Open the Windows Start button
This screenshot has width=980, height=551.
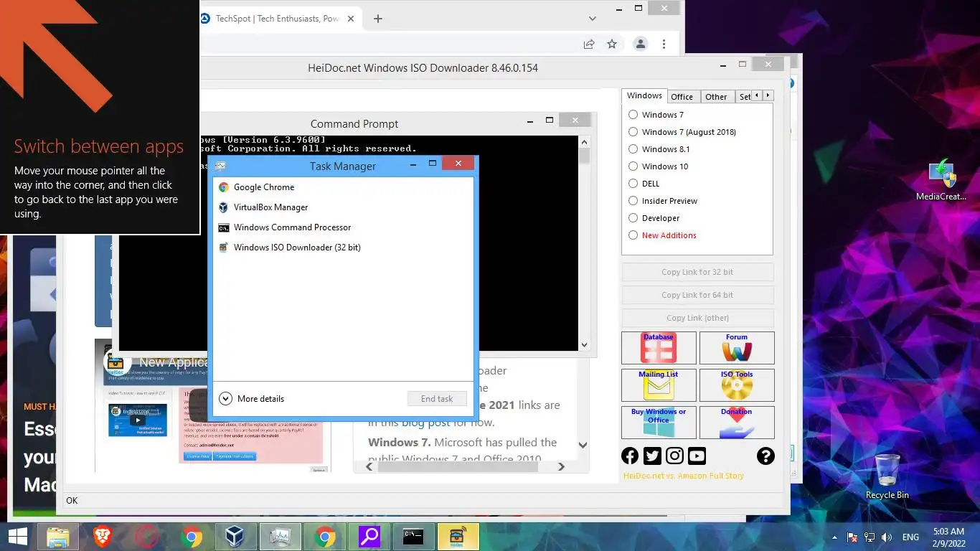[x=18, y=537]
